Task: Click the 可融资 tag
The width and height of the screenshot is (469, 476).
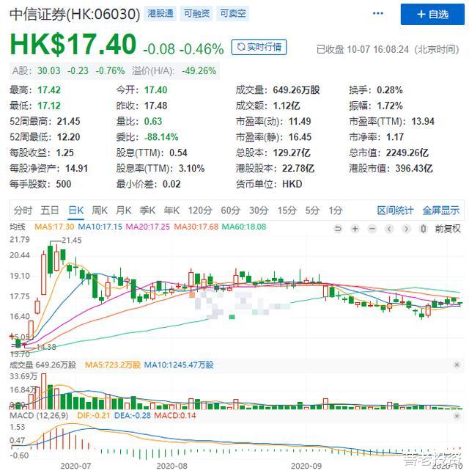Action: pyautogui.click(x=196, y=13)
